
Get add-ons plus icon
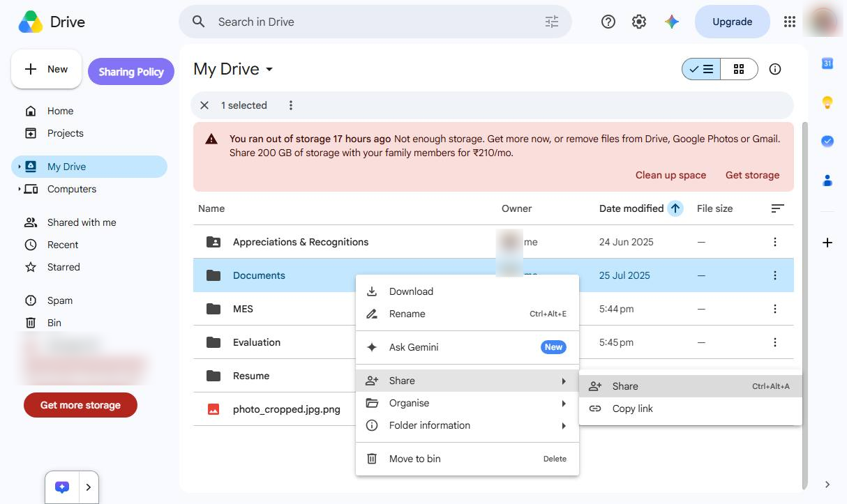(x=827, y=243)
